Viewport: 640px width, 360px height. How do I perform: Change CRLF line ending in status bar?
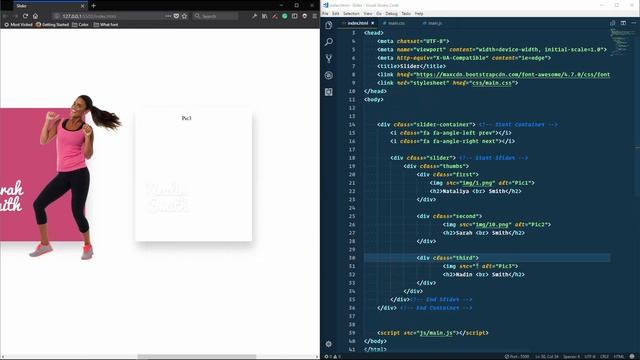tap(604, 357)
